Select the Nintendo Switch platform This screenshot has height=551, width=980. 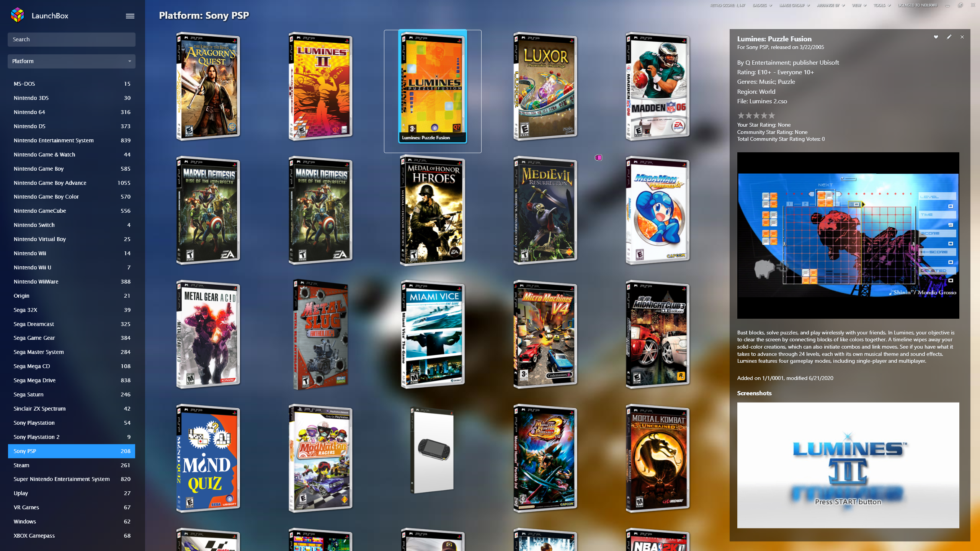[x=72, y=225]
